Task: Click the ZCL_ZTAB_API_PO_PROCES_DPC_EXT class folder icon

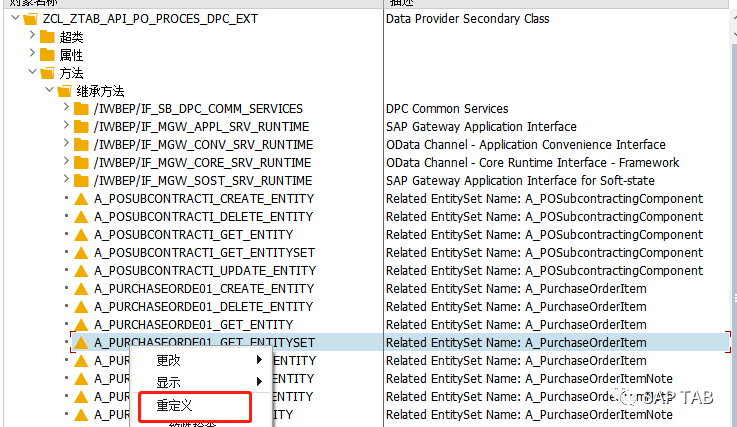Action: (31, 19)
